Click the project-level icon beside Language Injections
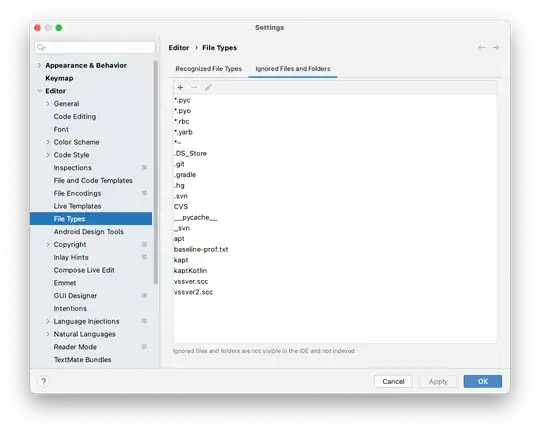Viewport: 540px width, 433px height. coord(145,321)
